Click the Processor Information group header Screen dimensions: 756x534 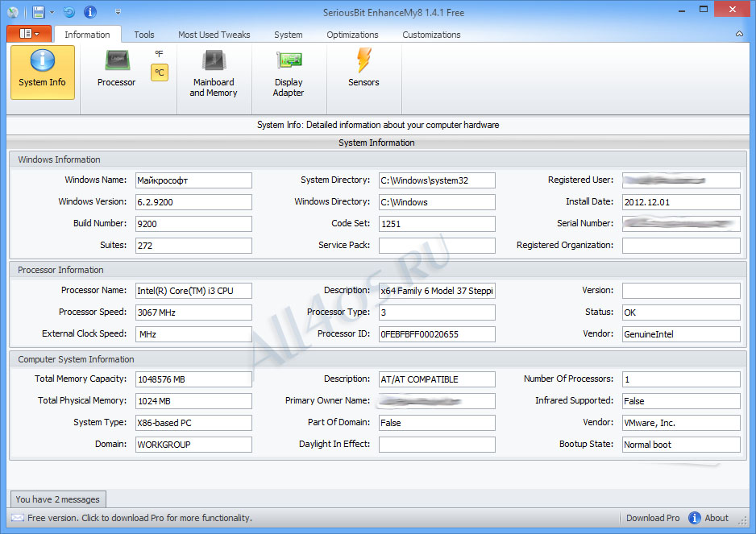[378, 270]
